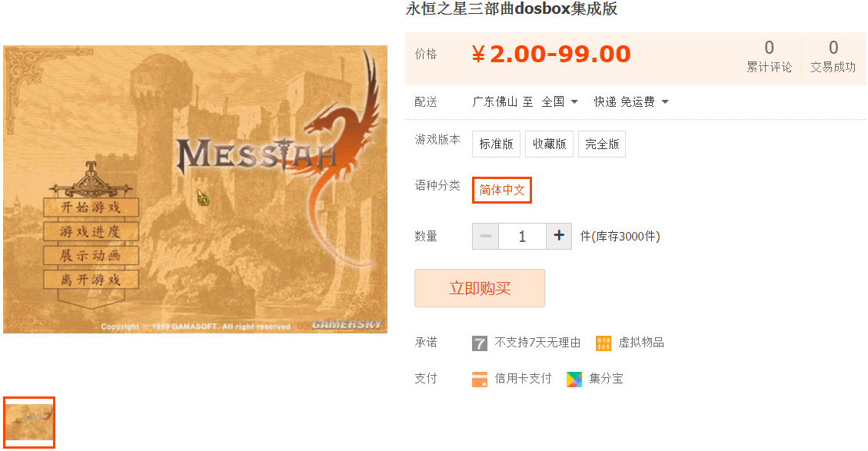Increase quantity with the plus button
The height and width of the screenshot is (451, 868).
coord(559,237)
